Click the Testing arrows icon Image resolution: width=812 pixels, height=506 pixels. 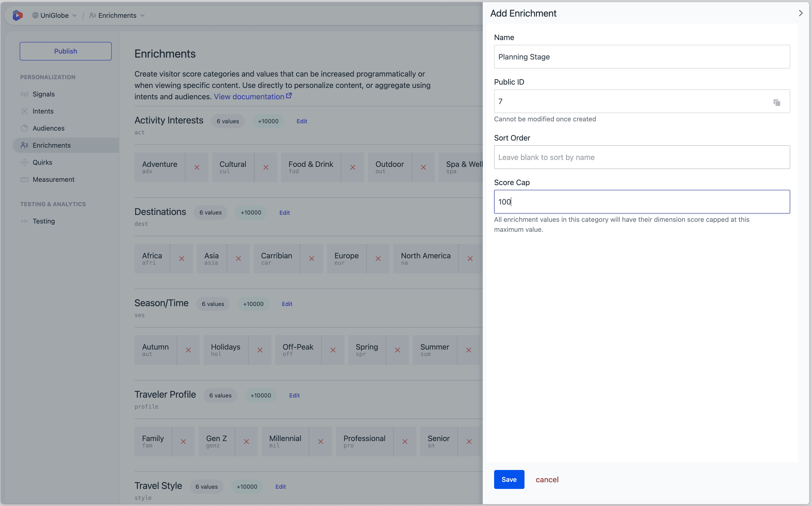[24, 221]
